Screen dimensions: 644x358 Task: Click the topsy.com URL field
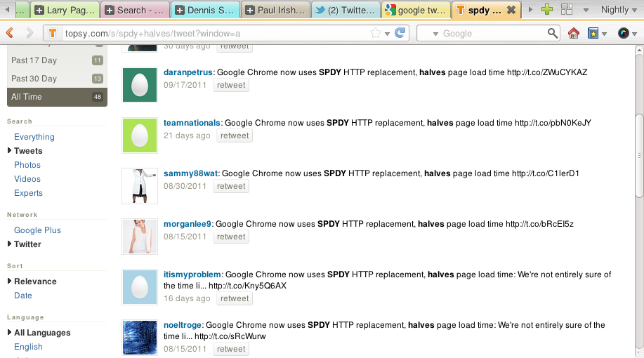pyautogui.click(x=216, y=33)
